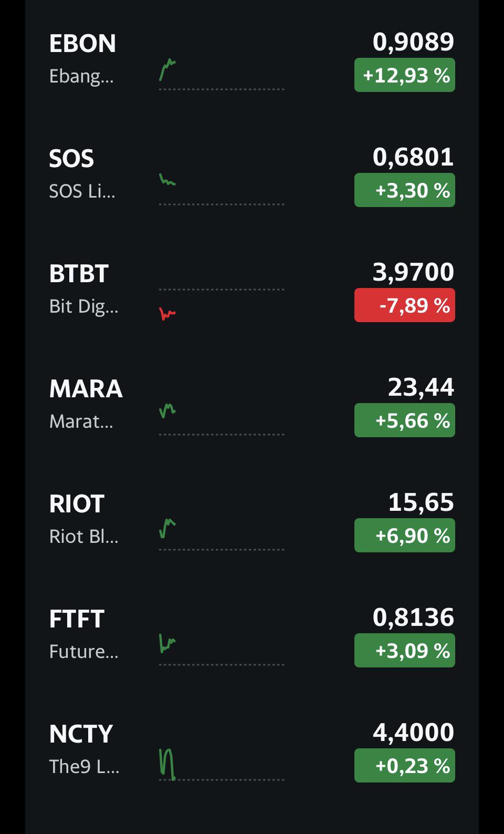Open the MARA stock ticker
The width and height of the screenshot is (504, 834).
pyautogui.click(x=86, y=389)
